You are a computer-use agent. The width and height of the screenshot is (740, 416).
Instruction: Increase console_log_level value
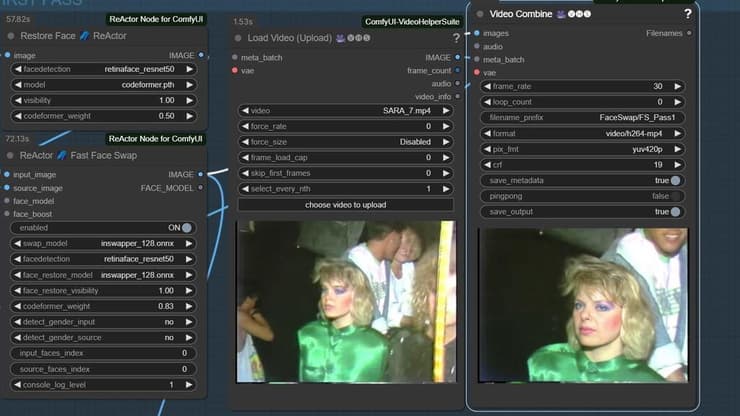pyautogui.click(x=189, y=385)
